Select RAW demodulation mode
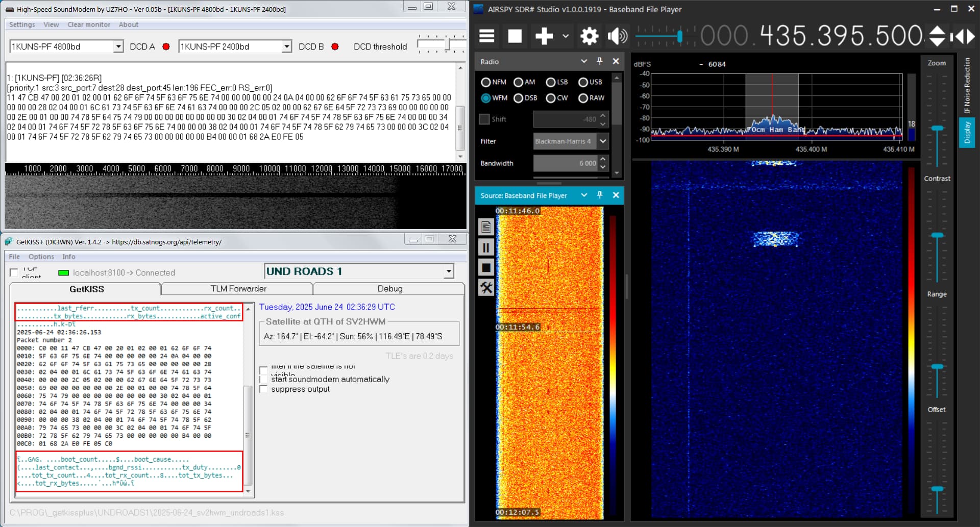This screenshot has height=527, width=980. click(591, 98)
